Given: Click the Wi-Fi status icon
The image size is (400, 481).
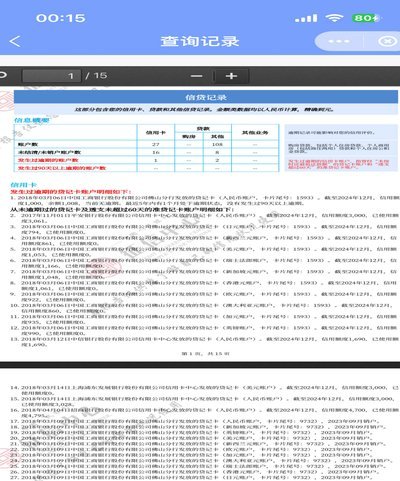Looking at the screenshot, I should coord(334,18).
